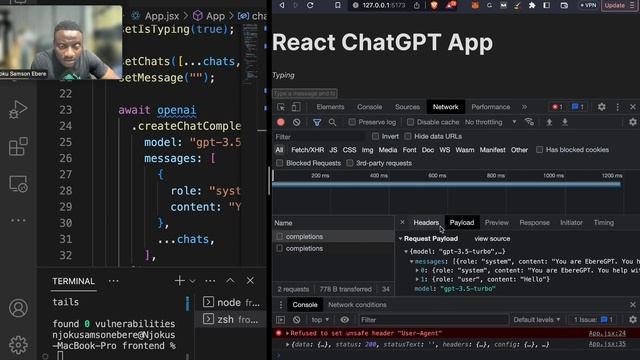Open Extensions view in VS Code sidebar

coord(18,146)
